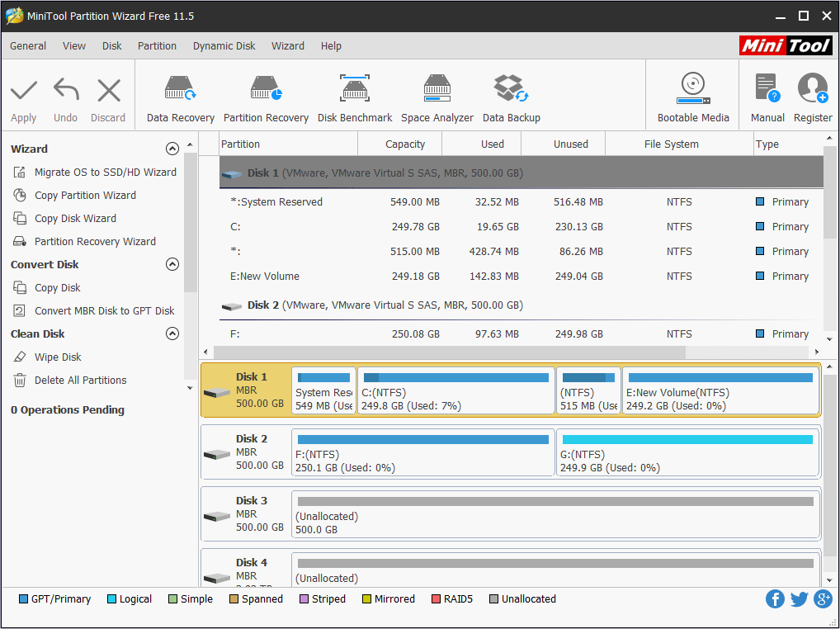Select the C: partition row
840x629 pixels.
pyautogui.click(x=521, y=227)
